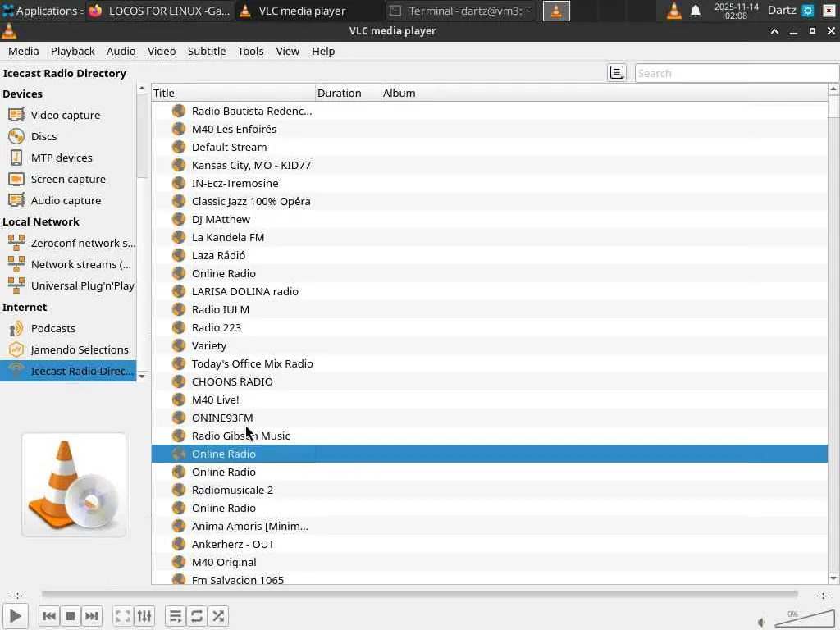Image resolution: width=840 pixels, height=630 pixels.
Task: Open the Playback menu
Action: (x=73, y=52)
